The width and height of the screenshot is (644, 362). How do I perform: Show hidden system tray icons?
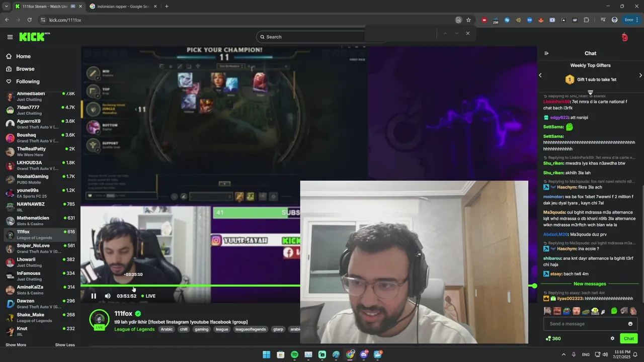(563, 354)
